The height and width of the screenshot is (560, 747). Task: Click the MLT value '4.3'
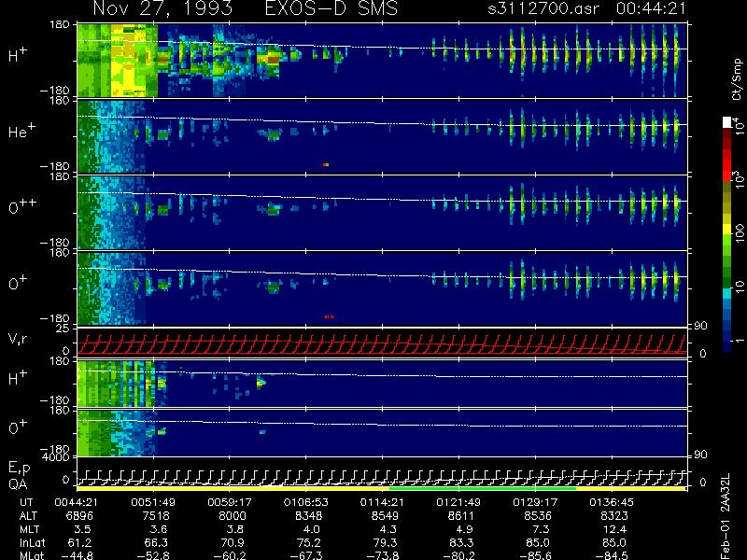coord(389,529)
